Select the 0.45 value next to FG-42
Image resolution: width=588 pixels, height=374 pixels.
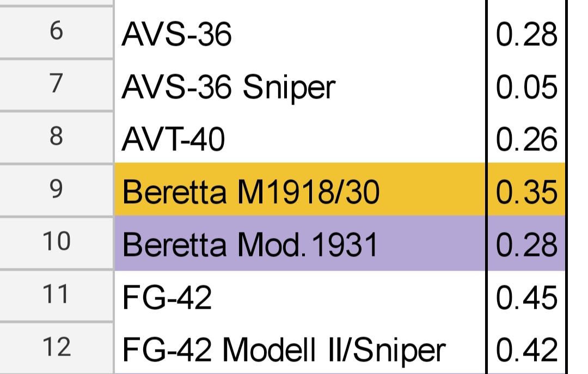[x=526, y=297]
